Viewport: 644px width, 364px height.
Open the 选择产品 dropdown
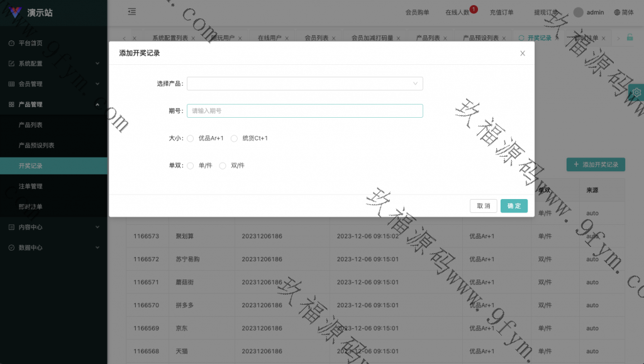(304, 83)
